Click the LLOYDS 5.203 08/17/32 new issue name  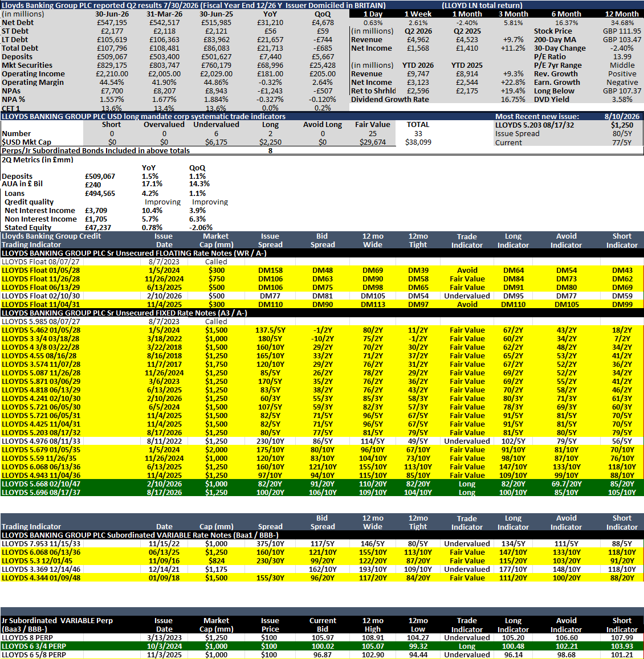(534, 125)
